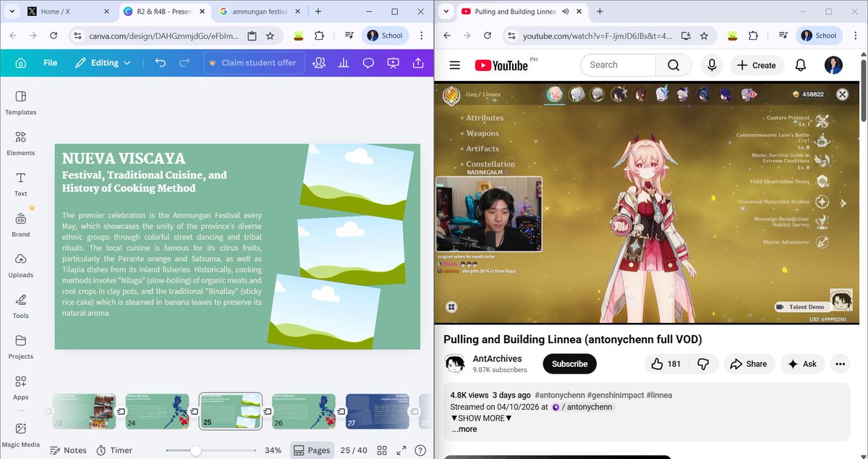The width and height of the screenshot is (868, 459).
Task: Go to Canva home via house icon
Action: pos(21,63)
